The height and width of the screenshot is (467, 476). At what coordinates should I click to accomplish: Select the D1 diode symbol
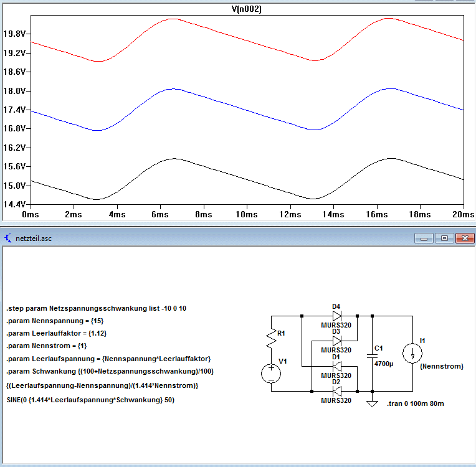pos(337,367)
